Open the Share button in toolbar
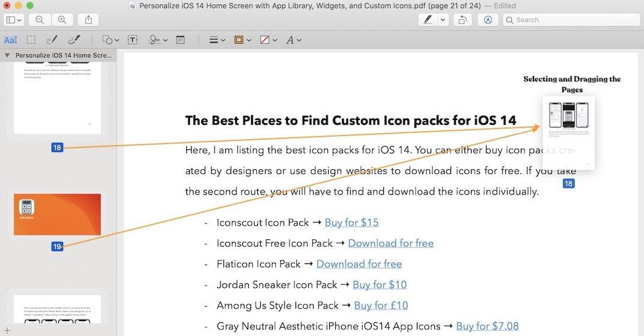 tap(88, 20)
